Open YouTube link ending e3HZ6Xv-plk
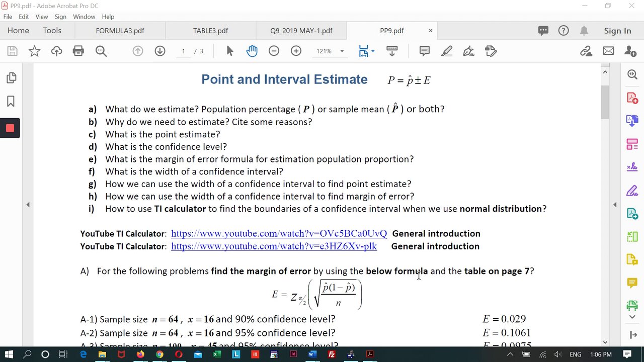The height and width of the screenshot is (362, 644). pos(274,246)
